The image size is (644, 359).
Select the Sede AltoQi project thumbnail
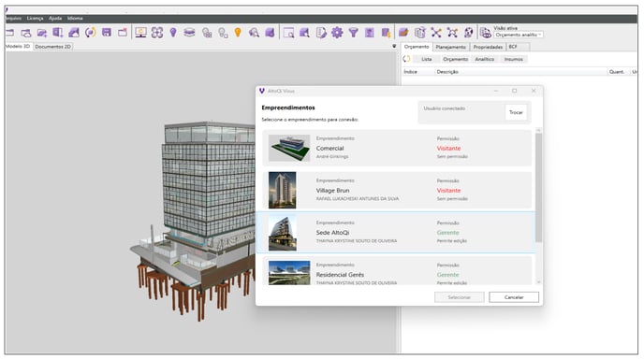282,232
